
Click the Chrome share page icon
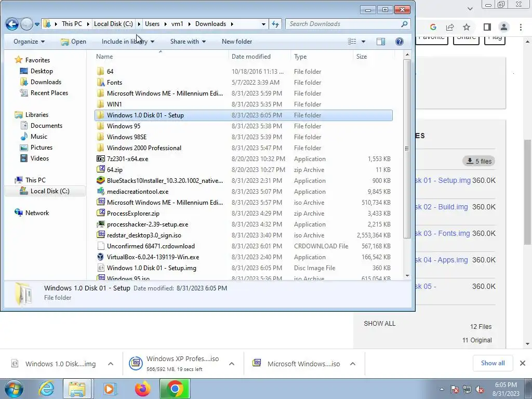[x=450, y=27]
